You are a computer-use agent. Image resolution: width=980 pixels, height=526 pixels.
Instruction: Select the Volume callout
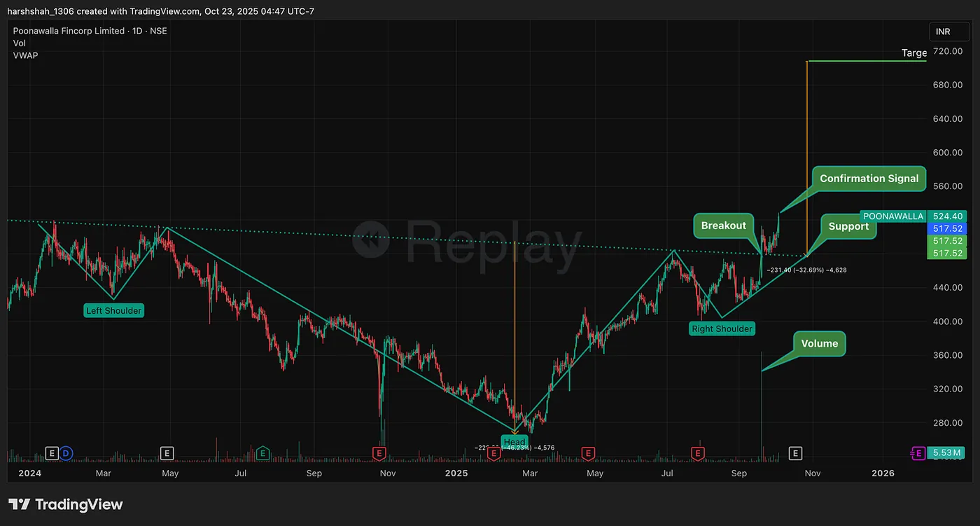click(820, 343)
